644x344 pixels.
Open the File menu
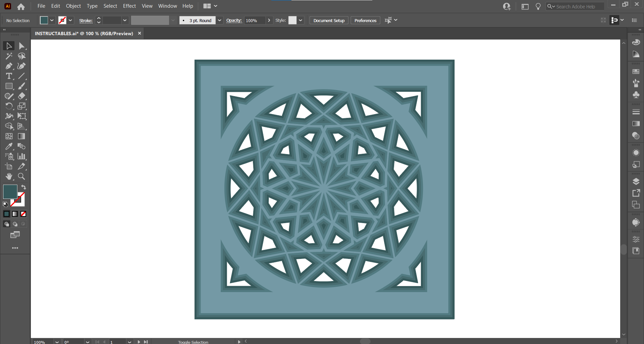coord(41,6)
